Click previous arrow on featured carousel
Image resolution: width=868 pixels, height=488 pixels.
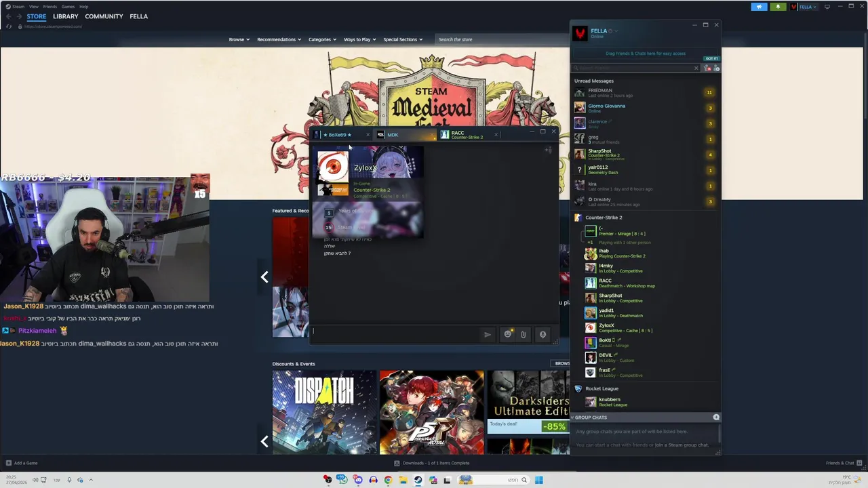264,277
